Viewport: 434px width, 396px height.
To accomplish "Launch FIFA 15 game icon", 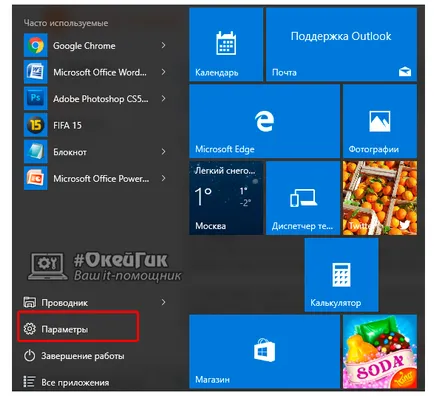I will [36, 125].
